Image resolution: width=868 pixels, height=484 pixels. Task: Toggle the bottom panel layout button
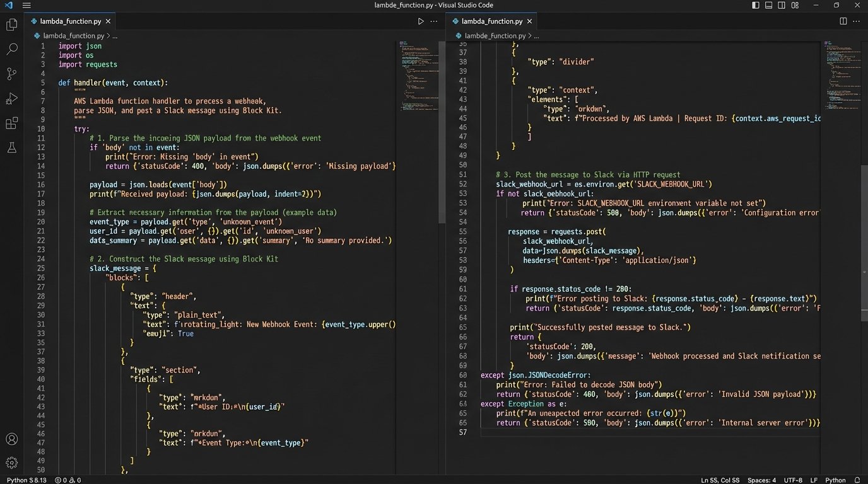pyautogui.click(x=769, y=5)
